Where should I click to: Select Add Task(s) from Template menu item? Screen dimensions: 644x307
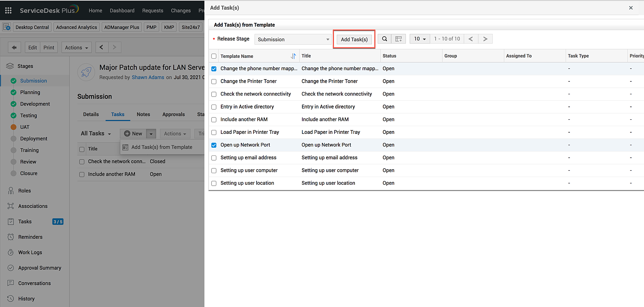[162, 147]
